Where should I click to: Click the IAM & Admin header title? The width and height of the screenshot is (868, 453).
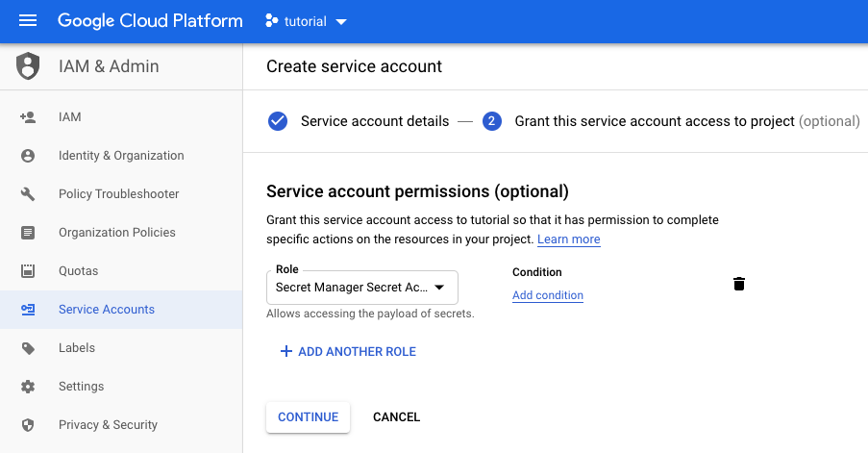point(109,66)
